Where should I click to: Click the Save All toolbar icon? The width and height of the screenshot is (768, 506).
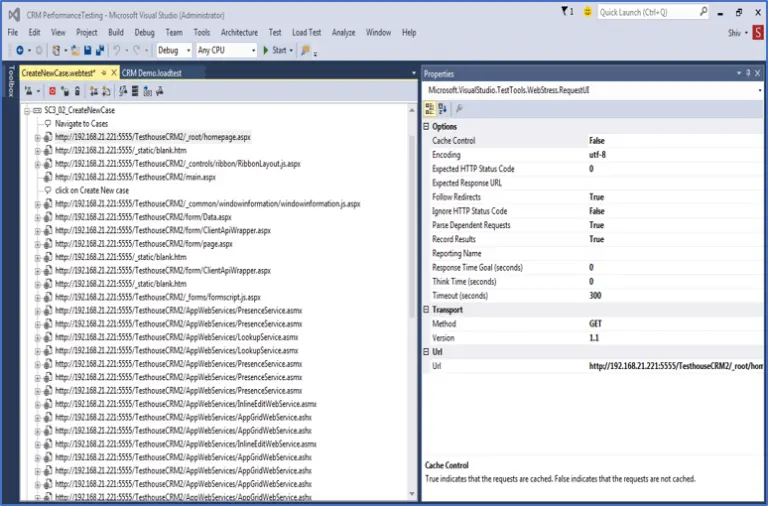click(99, 50)
